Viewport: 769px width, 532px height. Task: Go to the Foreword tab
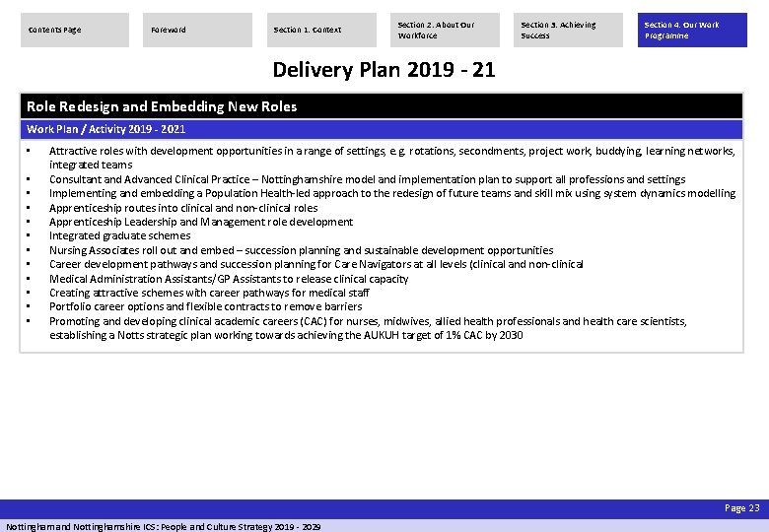point(197,30)
